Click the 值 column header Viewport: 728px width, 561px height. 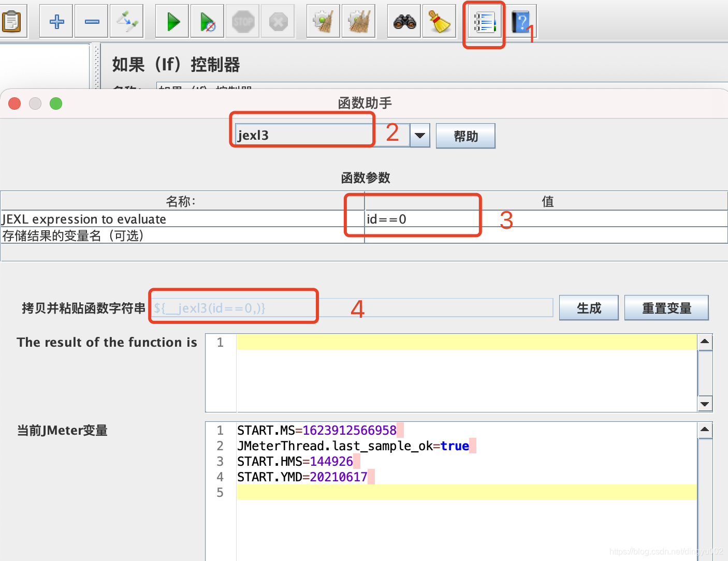click(x=546, y=201)
